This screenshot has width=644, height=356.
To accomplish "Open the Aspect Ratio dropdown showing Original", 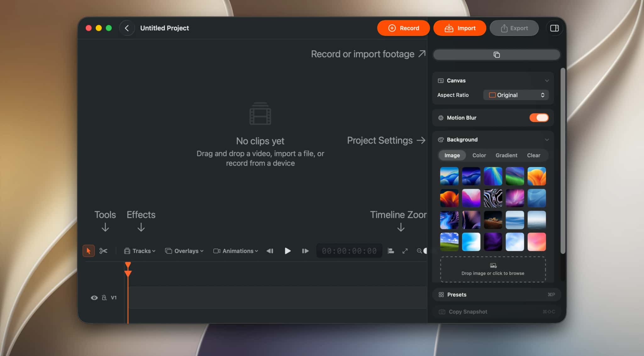I will coord(516,95).
